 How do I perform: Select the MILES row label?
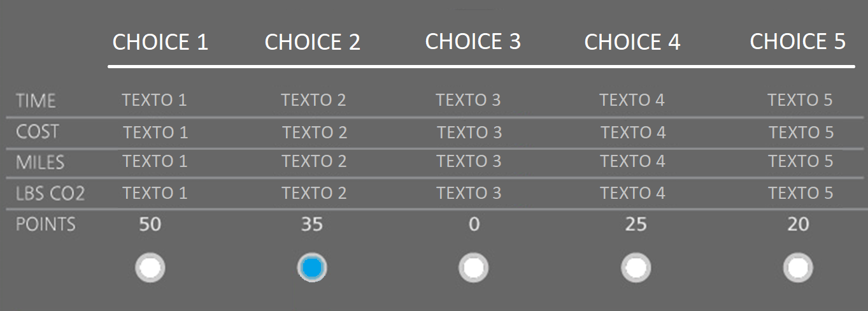click(x=40, y=162)
